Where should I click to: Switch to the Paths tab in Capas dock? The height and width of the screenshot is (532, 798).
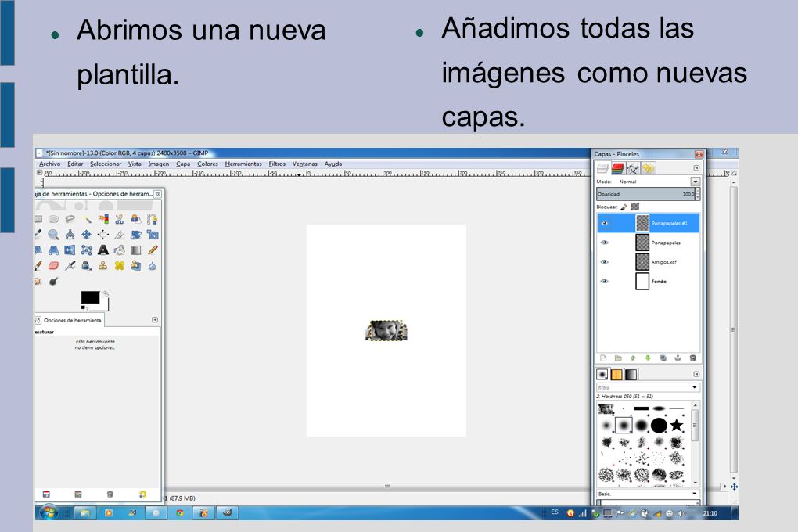[x=633, y=168]
